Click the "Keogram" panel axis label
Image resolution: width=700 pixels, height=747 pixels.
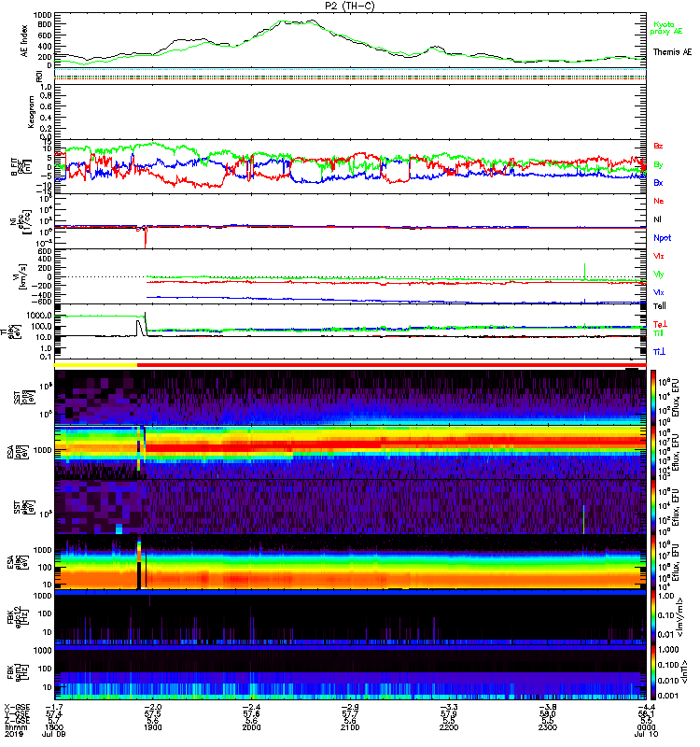[31, 111]
